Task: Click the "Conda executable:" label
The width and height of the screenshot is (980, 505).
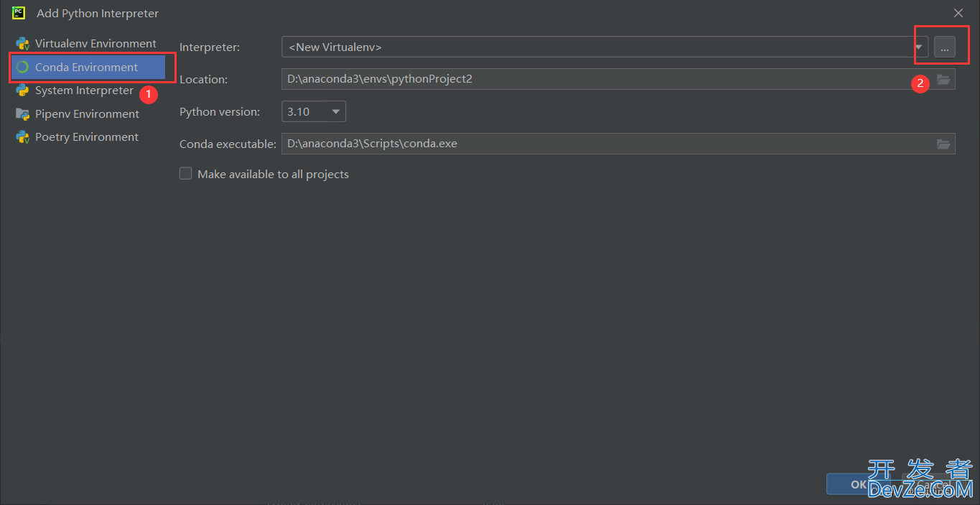Action: pyautogui.click(x=228, y=144)
